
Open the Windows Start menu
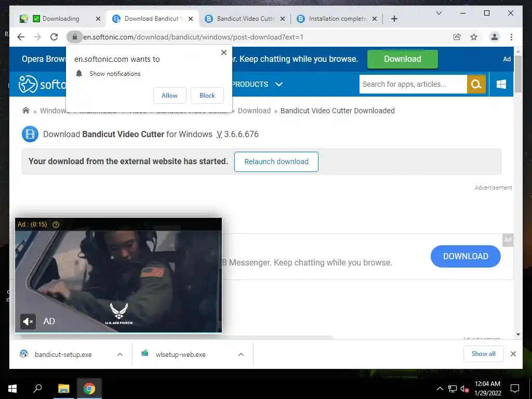pyautogui.click(x=12, y=389)
